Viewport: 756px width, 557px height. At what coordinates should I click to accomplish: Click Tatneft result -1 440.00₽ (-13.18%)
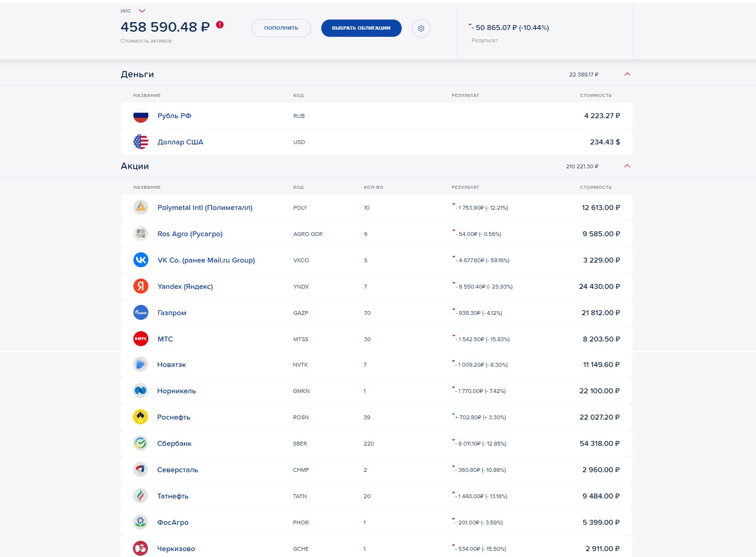(x=481, y=496)
